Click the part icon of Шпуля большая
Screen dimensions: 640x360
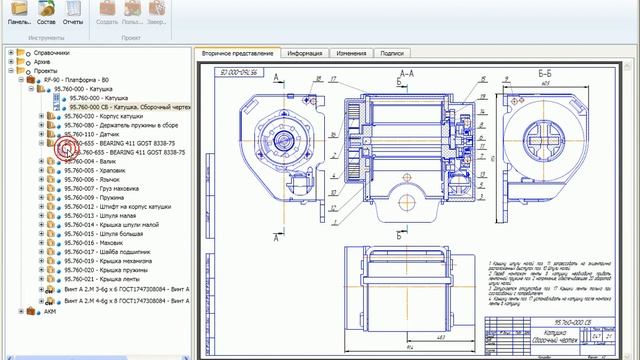click(x=51, y=233)
